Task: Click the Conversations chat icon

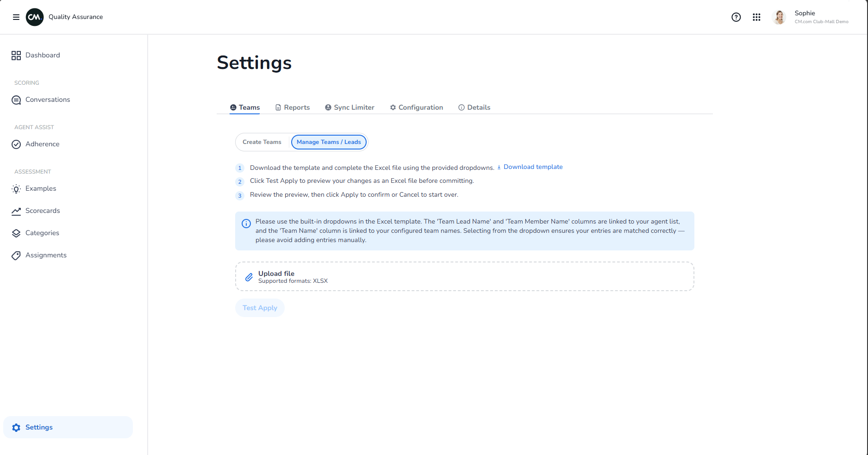Action: tap(16, 100)
